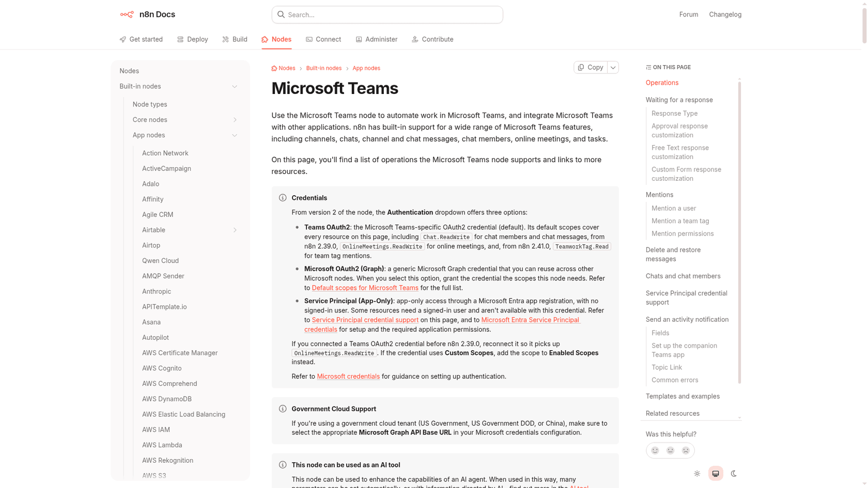868x488 pixels.
Task: Select Anthropic in sidebar
Action: point(157,292)
